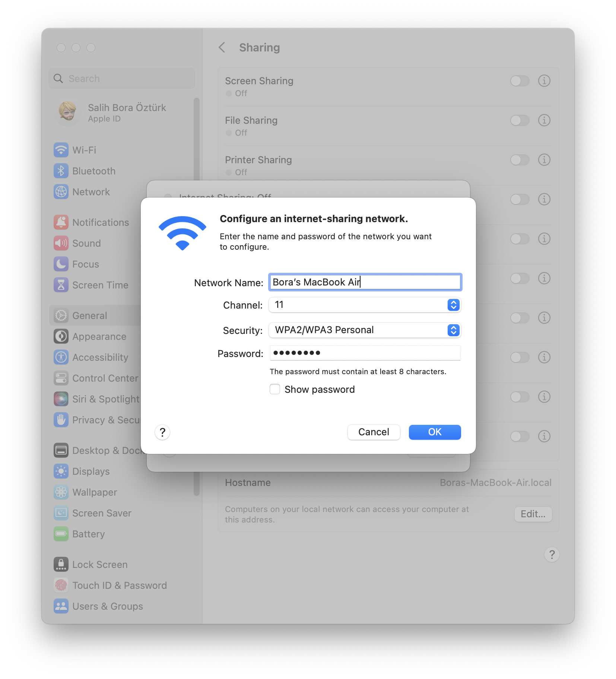Click the Cancel button
The width and height of the screenshot is (616, 679).
[374, 432]
